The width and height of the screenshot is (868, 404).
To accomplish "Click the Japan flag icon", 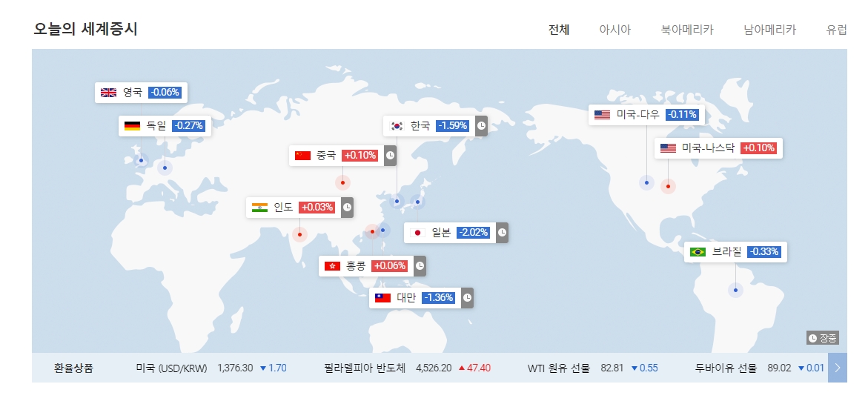I will click(x=418, y=233).
